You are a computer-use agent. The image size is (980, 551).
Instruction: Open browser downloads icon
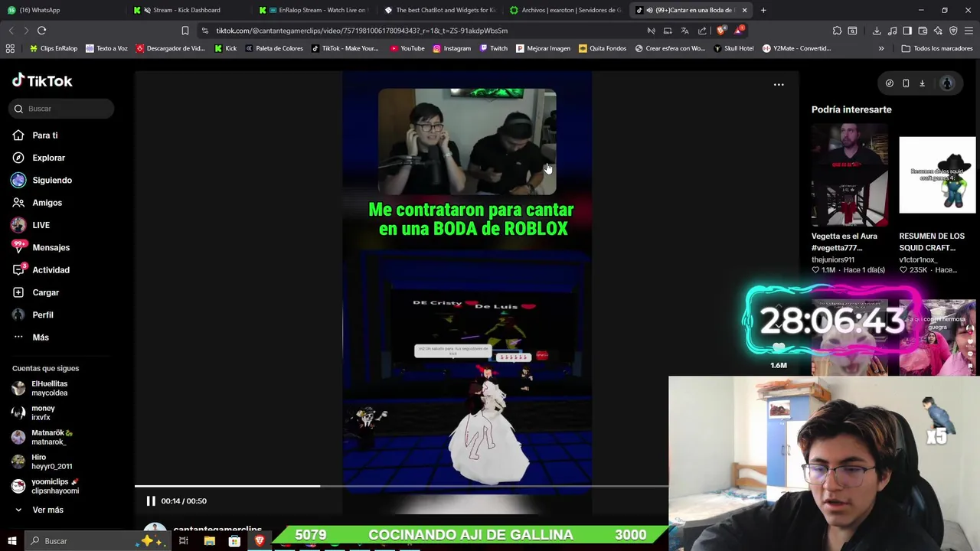point(877,31)
